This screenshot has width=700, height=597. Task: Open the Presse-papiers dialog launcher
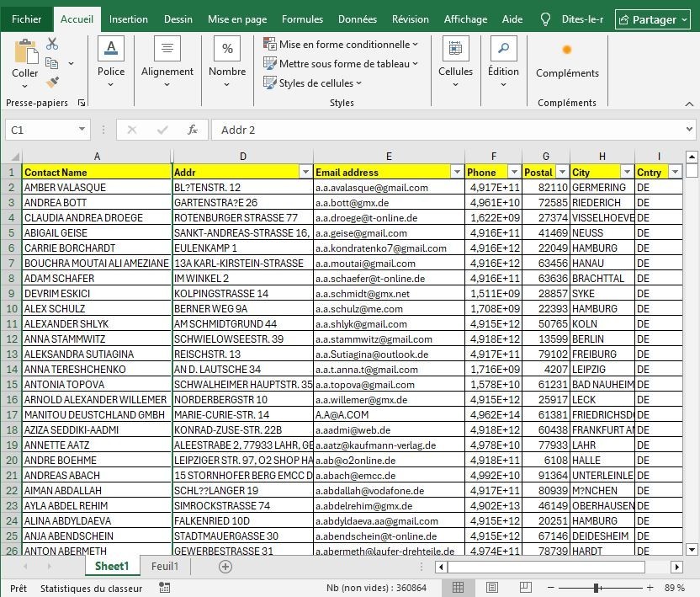[x=82, y=103]
